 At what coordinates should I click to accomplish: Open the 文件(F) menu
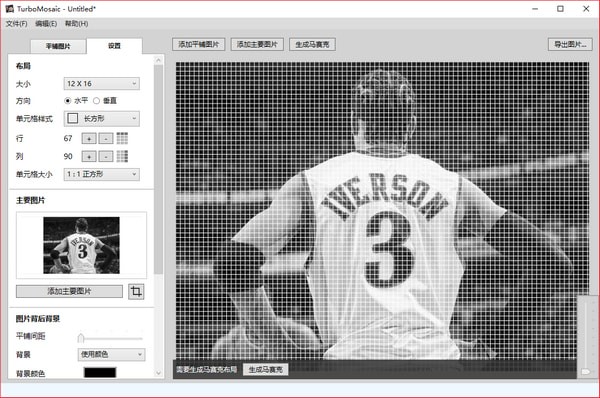coord(16,24)
